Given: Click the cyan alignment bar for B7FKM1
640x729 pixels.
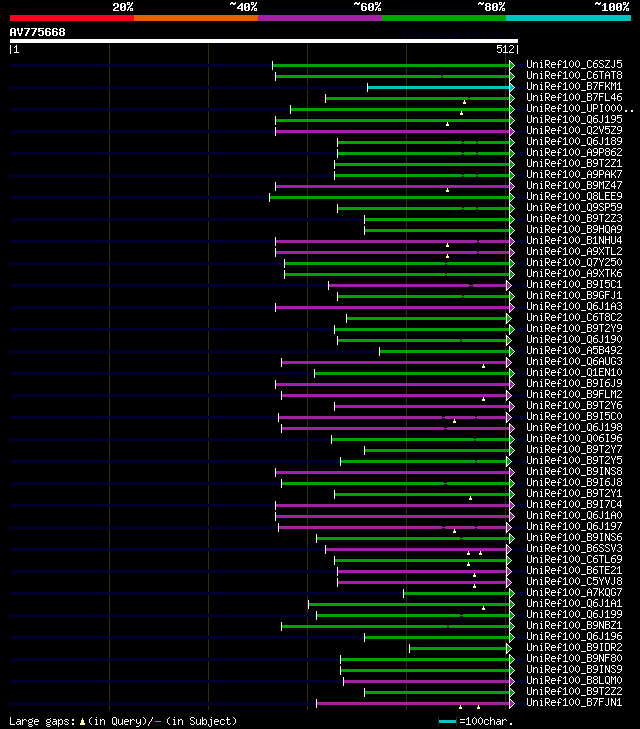Looking at the screenshot, I should click(x=439, y=87).
